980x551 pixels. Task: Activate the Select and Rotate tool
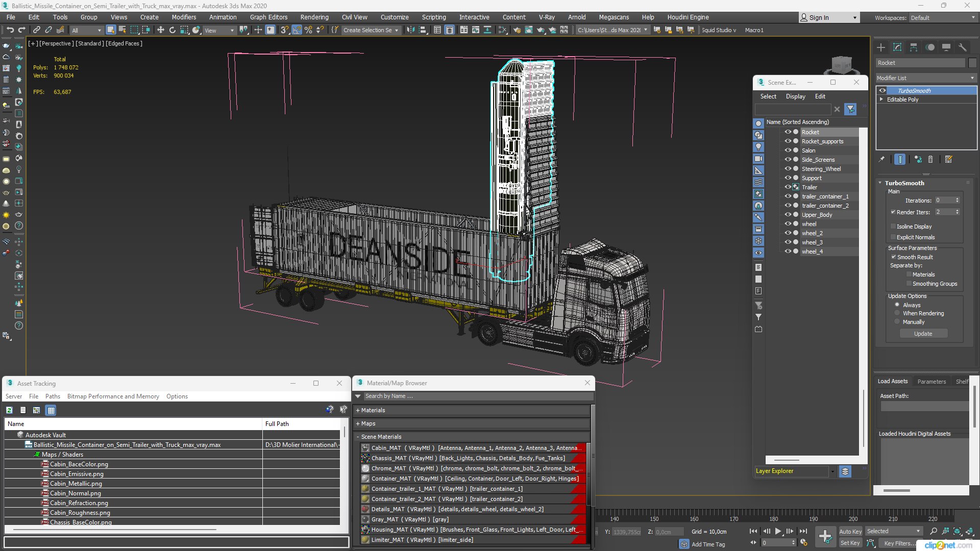[x=173, y=30]
